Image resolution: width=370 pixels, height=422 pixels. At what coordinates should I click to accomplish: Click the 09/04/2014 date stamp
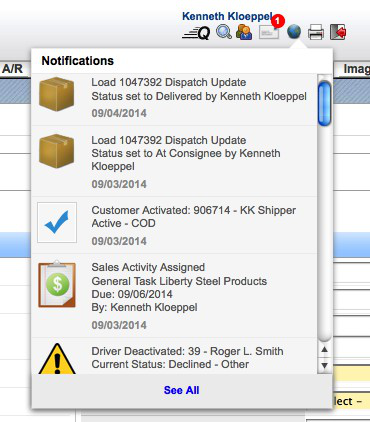coord(119,113)
